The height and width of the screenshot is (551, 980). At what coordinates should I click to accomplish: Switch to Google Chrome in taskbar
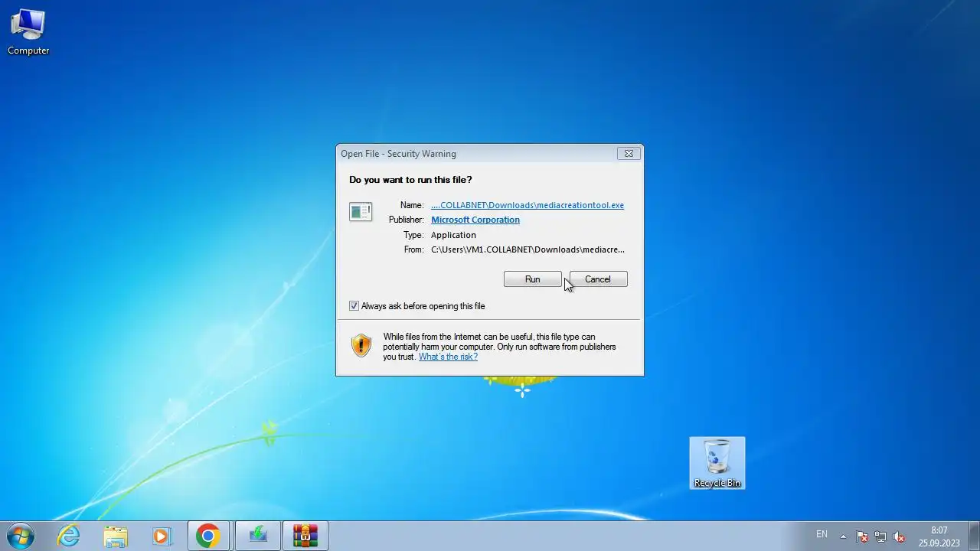[x=207, y=536]
